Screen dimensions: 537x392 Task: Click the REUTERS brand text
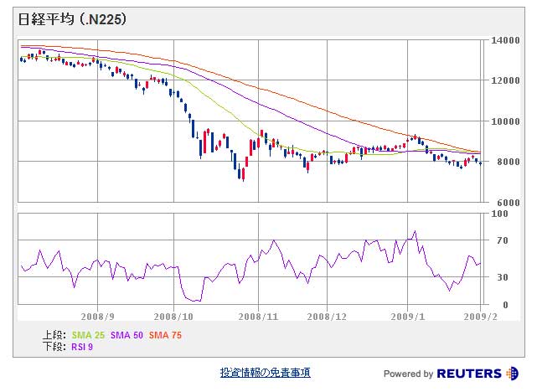pyautogui.click(x=469, y=374)
